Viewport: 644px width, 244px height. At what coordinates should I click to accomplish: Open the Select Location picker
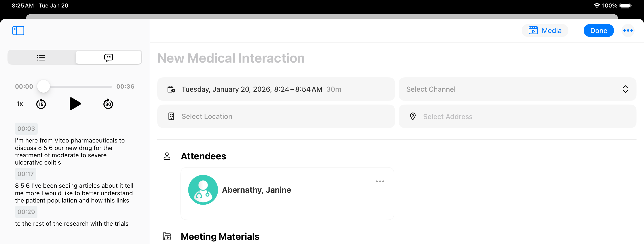[276, 116]
